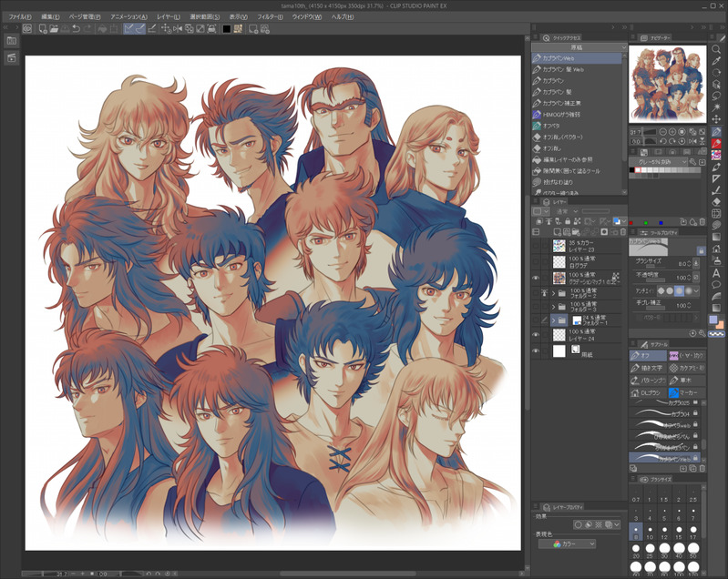
Task: Open the blending mode 通常 dropdown
Action: point(567,211)
